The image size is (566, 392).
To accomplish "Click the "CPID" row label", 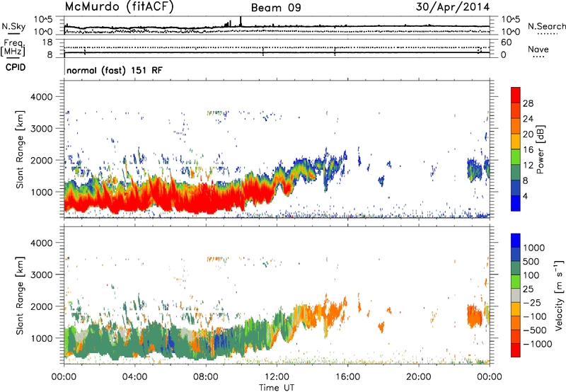I will [x=16, y=67].
